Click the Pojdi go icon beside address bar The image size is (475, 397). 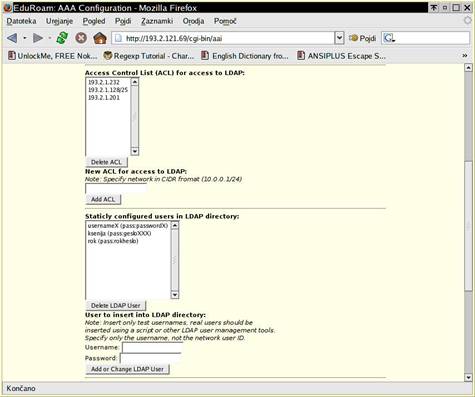362,38
